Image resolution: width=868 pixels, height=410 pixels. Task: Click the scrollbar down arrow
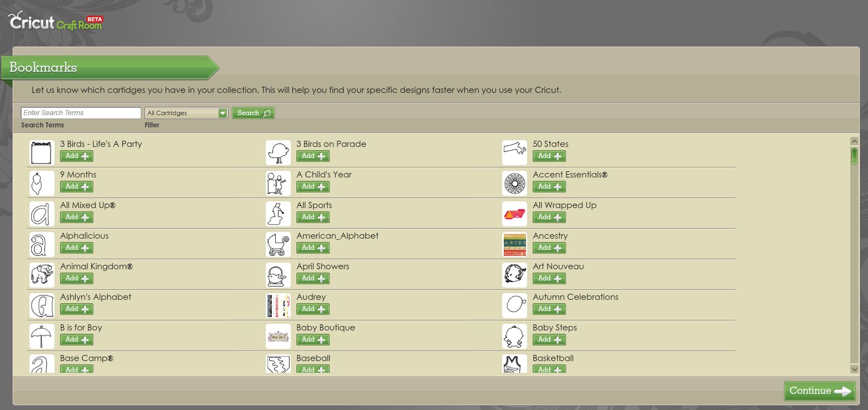pos(854,368)
